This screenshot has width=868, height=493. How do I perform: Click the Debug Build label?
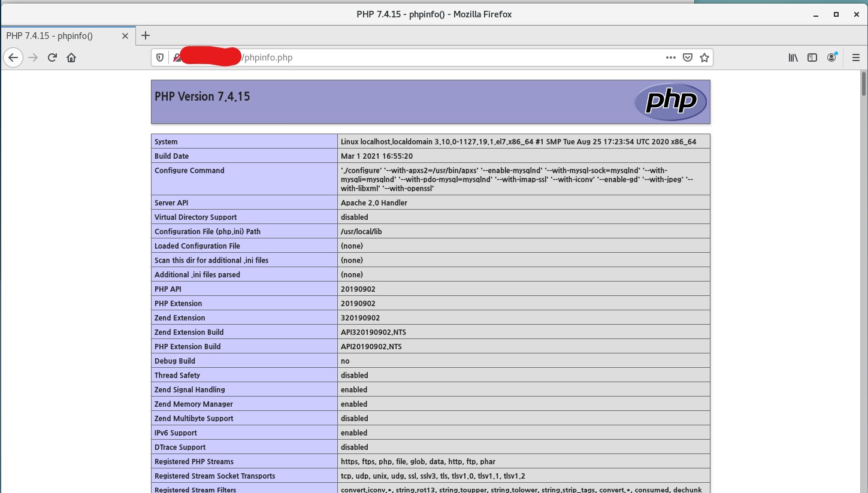[175, 361]
